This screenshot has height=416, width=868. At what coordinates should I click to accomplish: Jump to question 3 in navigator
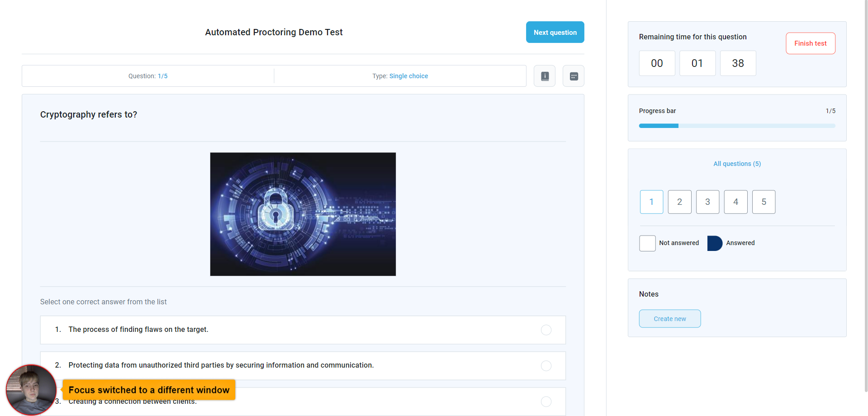(707, 202)
